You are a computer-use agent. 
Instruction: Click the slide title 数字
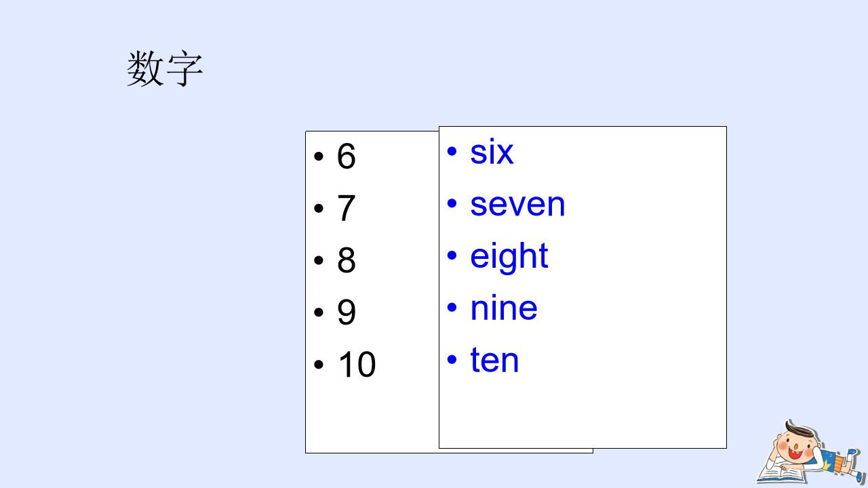click(x=165, y=69)
